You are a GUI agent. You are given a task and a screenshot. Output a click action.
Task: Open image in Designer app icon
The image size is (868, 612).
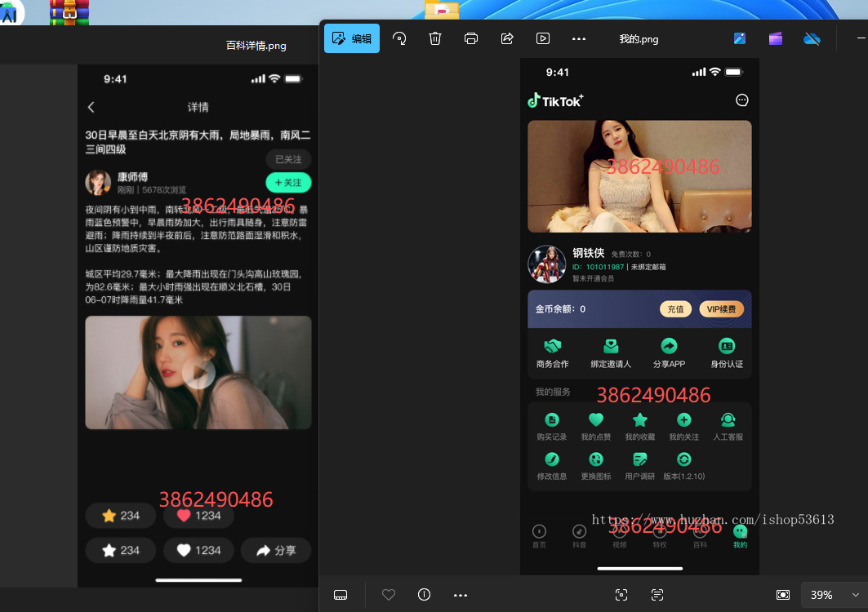point(740,38)
